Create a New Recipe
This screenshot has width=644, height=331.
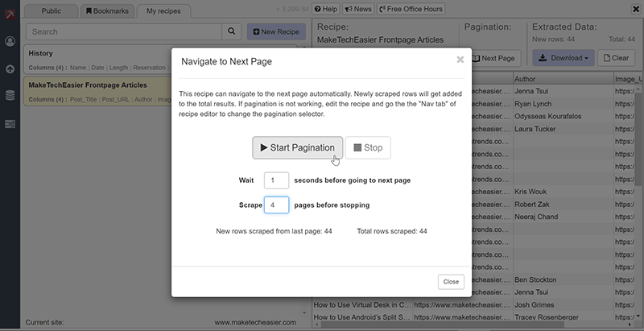pyautogui.click(x=276, y=31)
